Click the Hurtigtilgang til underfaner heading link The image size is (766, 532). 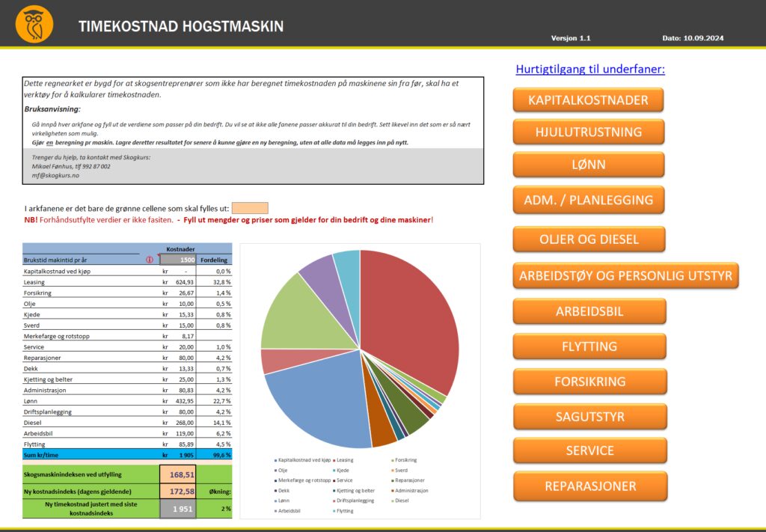[x=589, y=70]
